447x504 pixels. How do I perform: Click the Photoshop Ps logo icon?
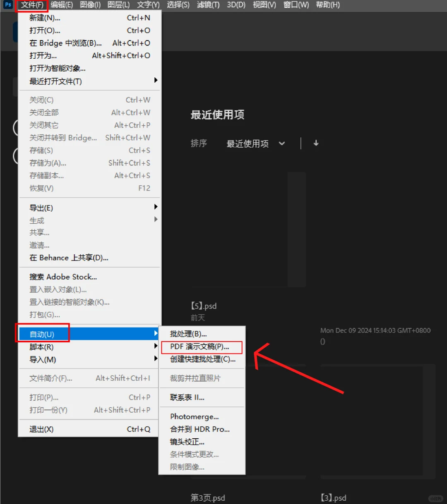click(8, 5)
